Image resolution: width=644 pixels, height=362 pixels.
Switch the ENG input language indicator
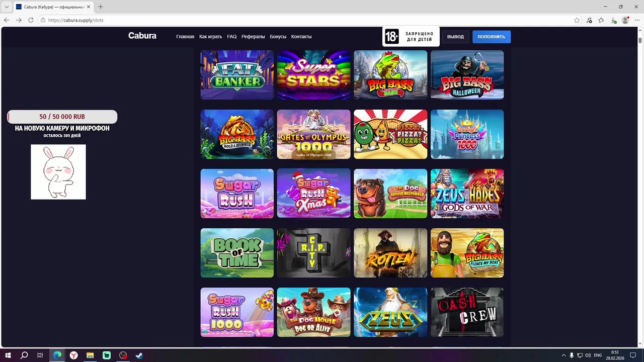click(598, 355)
